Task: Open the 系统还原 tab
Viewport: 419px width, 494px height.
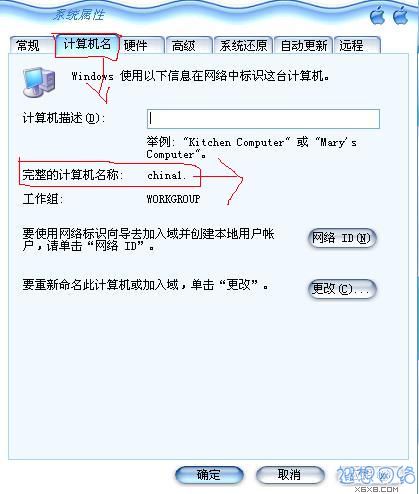Action: point(243,45)
